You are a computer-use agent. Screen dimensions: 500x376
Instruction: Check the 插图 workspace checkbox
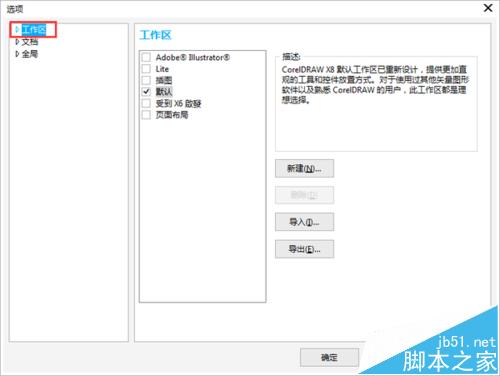pos(146,80)
